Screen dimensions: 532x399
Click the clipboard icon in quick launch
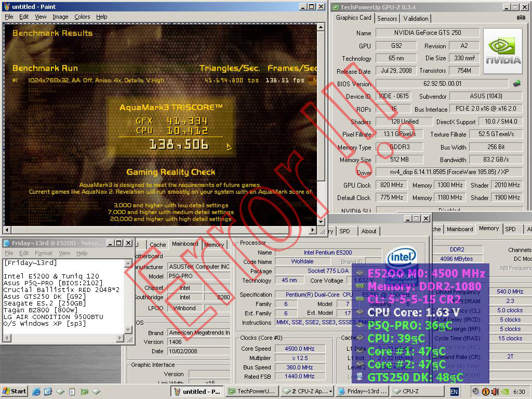[72, 392]
